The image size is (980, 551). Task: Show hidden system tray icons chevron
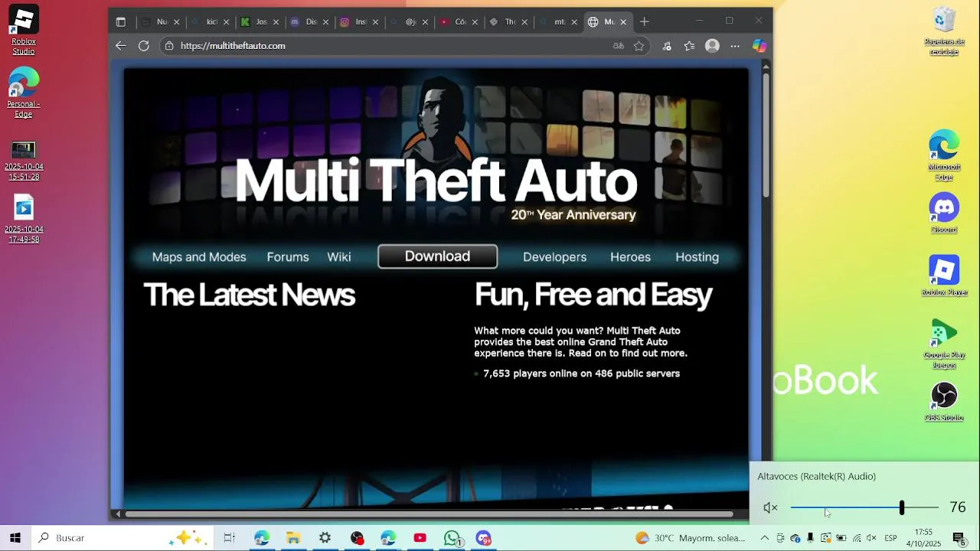click(x=764, y=538)
